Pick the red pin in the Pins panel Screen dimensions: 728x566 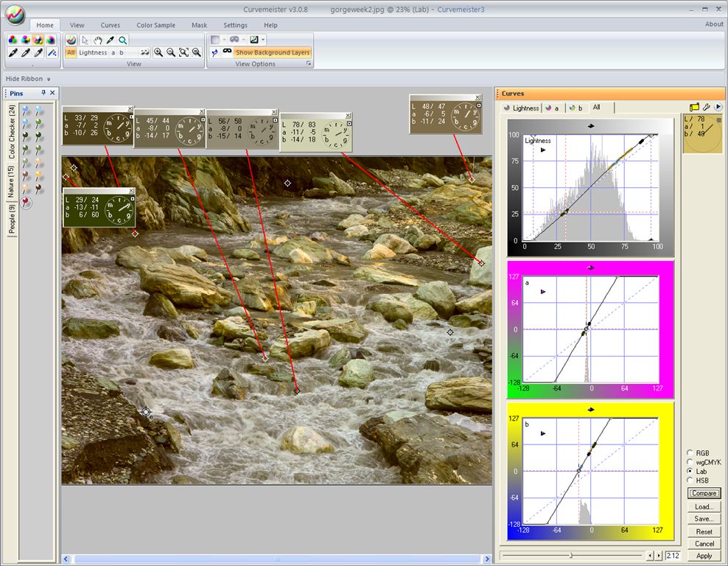(x=27, y=203)
